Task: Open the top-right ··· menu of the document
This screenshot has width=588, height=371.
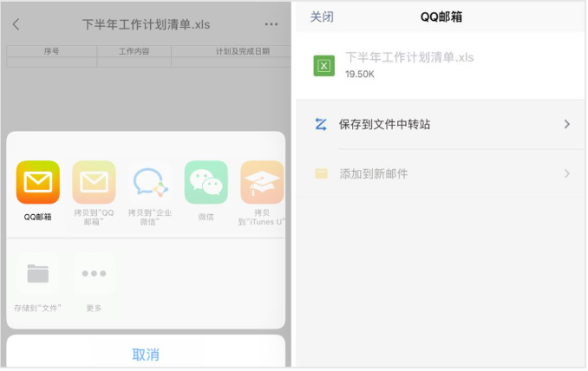Action: point(271,24)
